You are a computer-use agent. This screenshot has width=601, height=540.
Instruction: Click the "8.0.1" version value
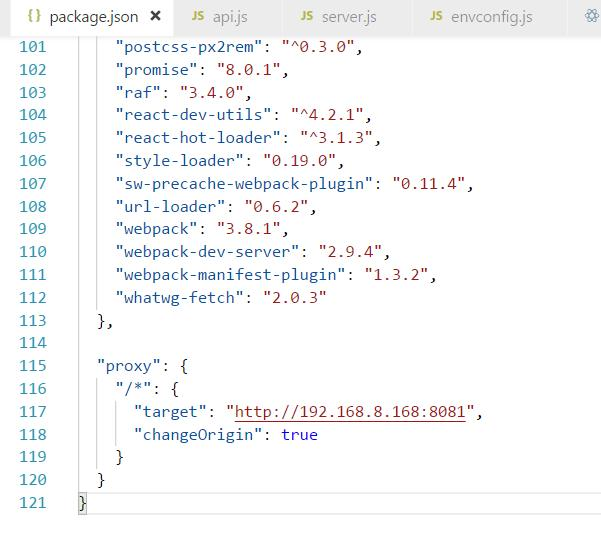pos(248,70)
